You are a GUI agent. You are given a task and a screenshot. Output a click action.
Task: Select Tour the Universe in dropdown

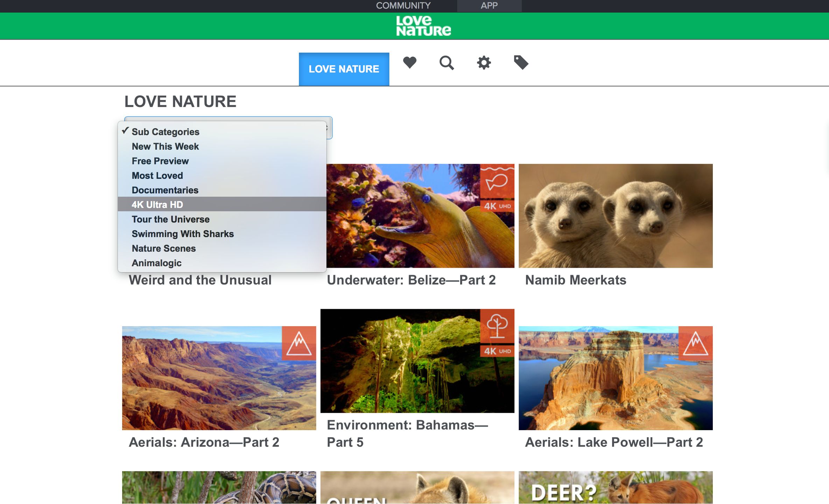(170, 219)
